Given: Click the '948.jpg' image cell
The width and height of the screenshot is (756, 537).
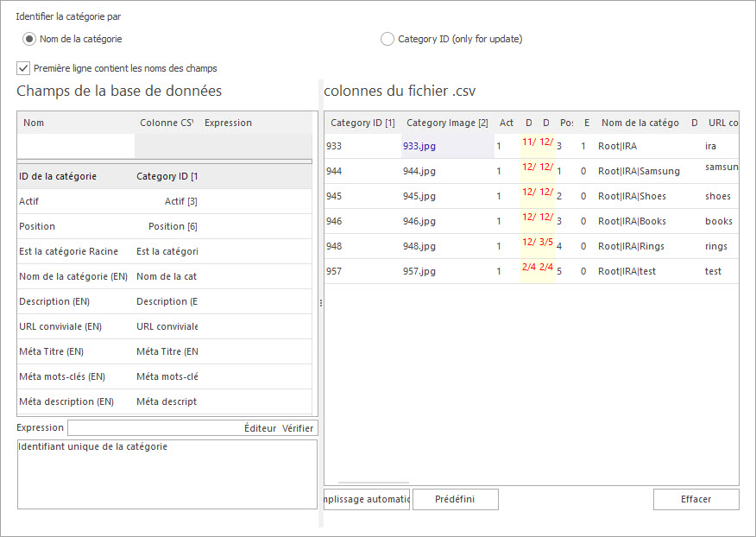Looking at the screenshot, I should pos(447,247).
